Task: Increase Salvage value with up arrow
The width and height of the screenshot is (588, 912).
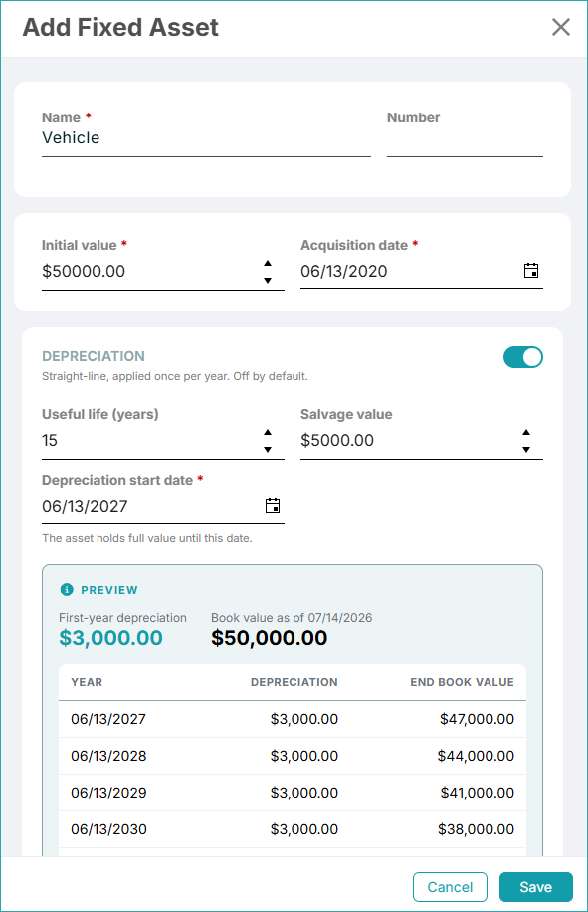Action: (x=526, y=433)
